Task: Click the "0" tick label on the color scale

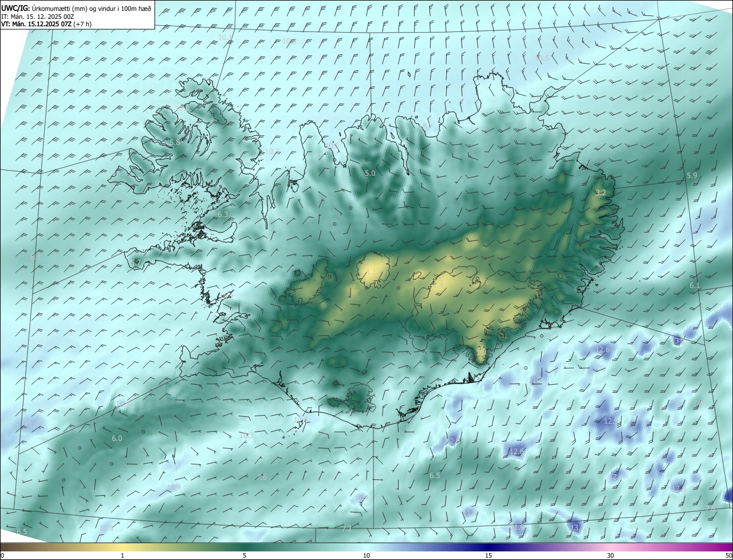Action: tap(2, 555)
